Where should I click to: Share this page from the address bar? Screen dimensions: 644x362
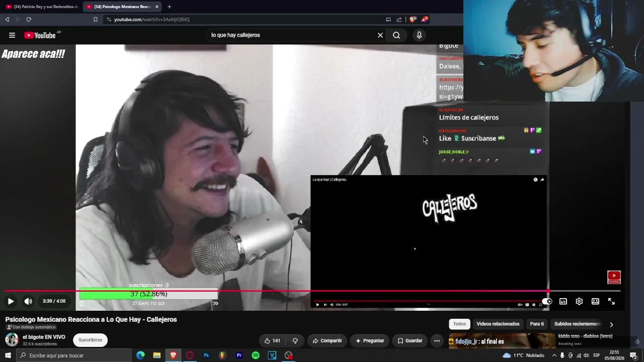click(x=399, y=20)
